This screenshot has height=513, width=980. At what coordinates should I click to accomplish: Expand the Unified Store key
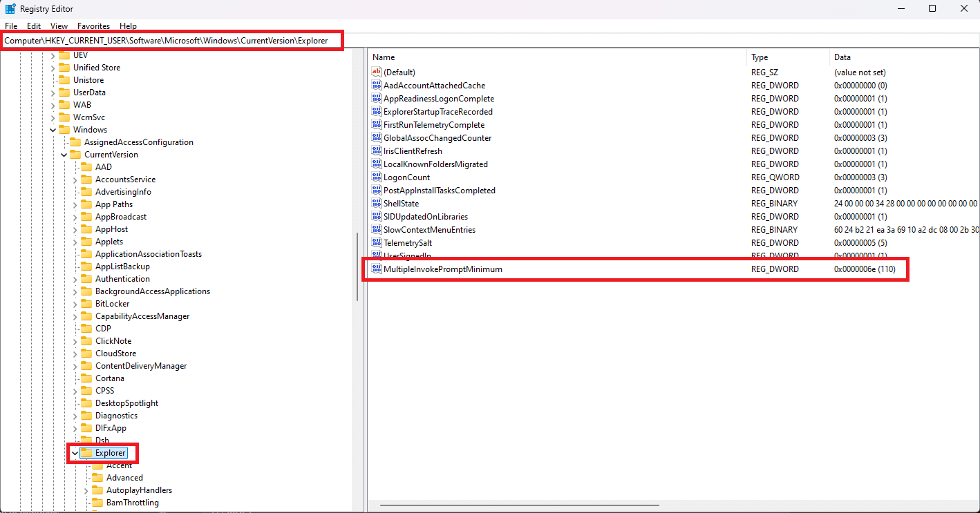53,68
